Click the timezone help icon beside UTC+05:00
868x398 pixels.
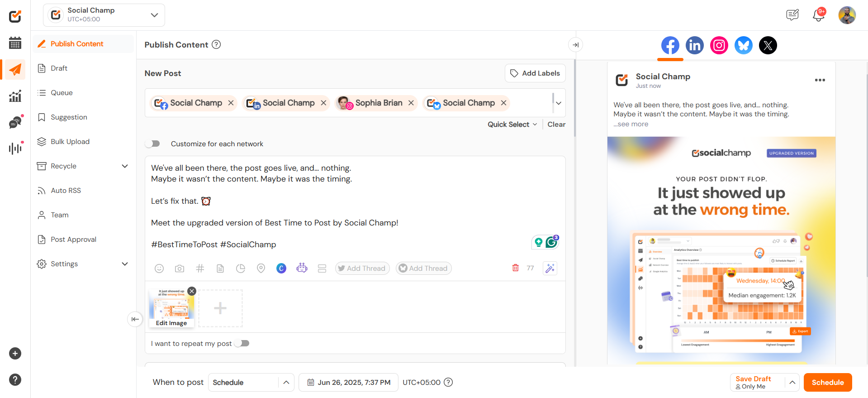(448, 383)
